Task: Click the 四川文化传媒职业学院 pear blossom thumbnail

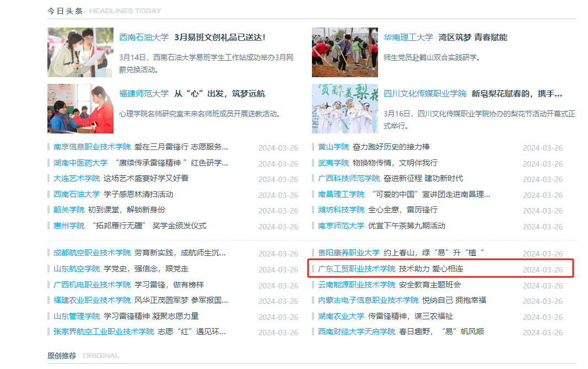Action: [x=344, y=109]
